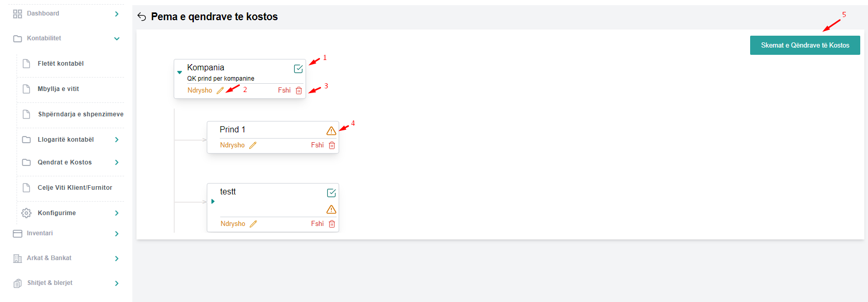868x302 pixels.
Task: Click the pencil edit icon on Kompania node
Action: coord(220,90)
